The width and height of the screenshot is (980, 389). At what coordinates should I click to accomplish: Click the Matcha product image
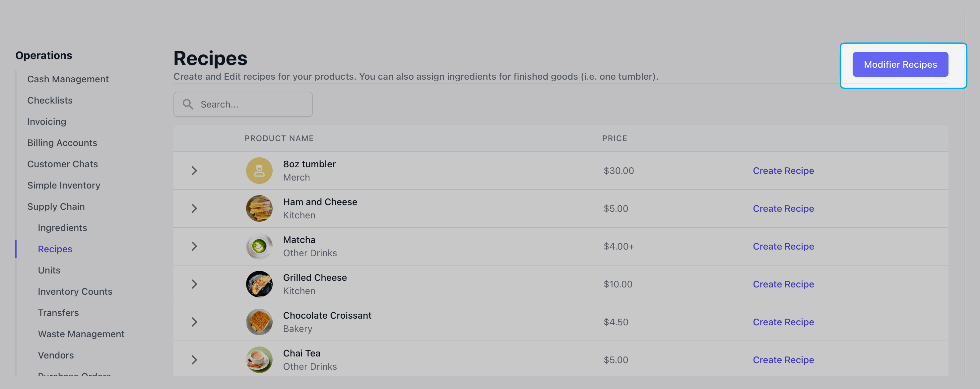259,246
